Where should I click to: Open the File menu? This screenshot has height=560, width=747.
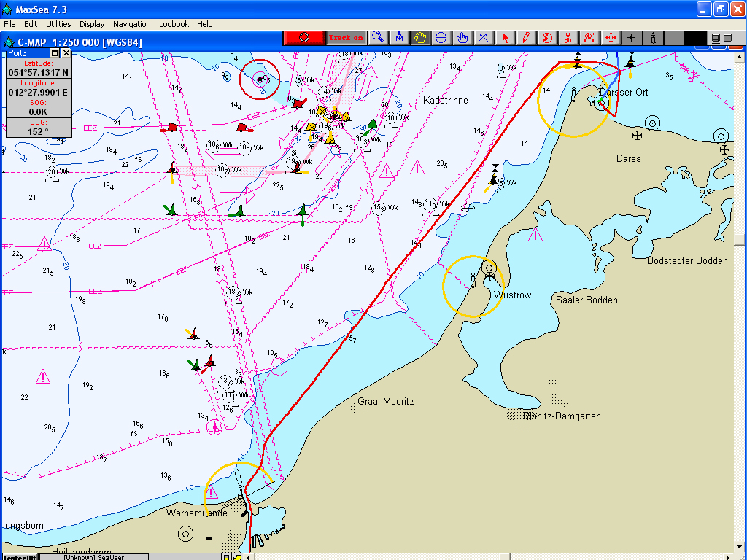9,24
